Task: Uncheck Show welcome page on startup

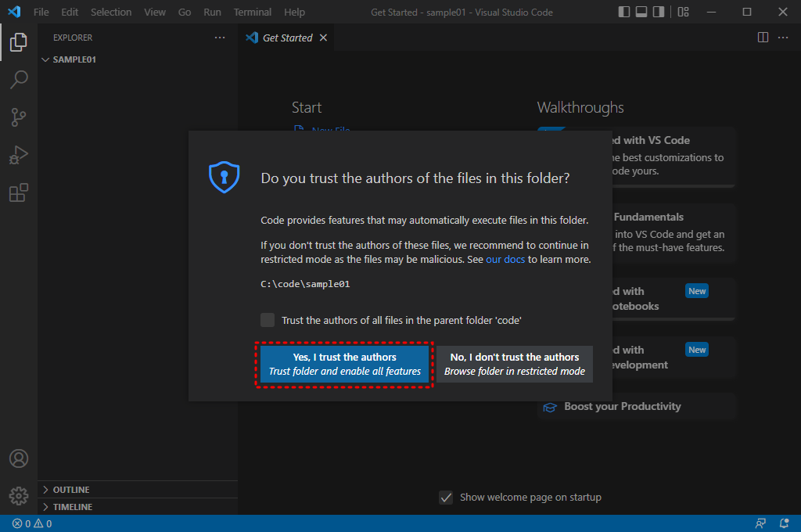Action: [446, 498]
